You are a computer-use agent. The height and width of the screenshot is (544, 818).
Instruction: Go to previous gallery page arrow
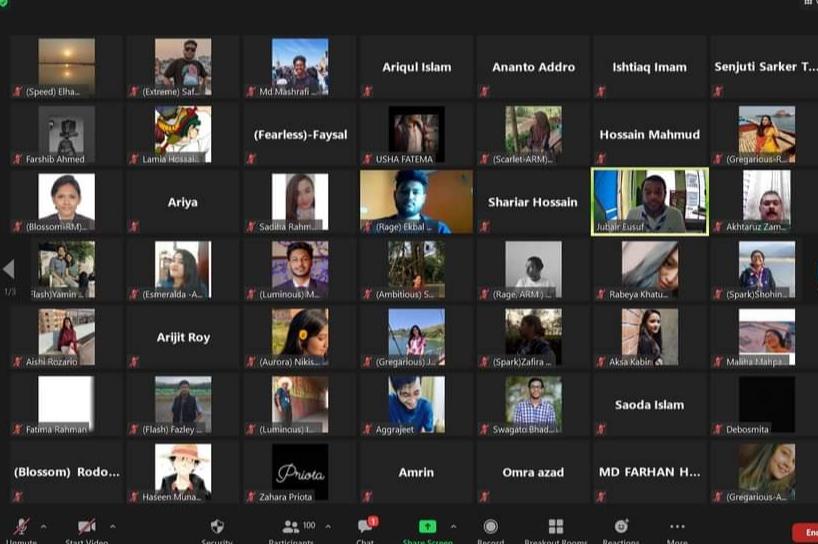tap(9, 269)
